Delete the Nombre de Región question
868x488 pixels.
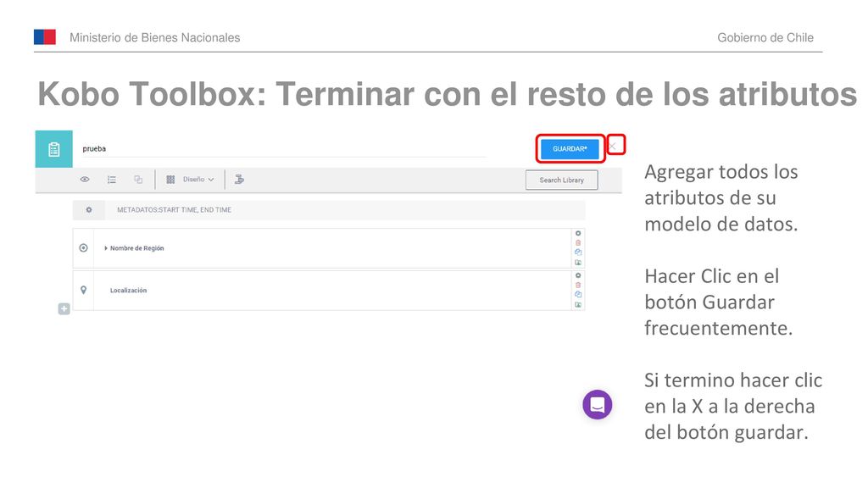coord(578,242)
